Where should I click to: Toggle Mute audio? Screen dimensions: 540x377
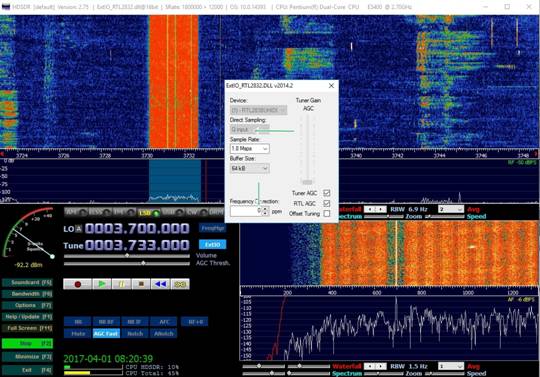(78, 334)
